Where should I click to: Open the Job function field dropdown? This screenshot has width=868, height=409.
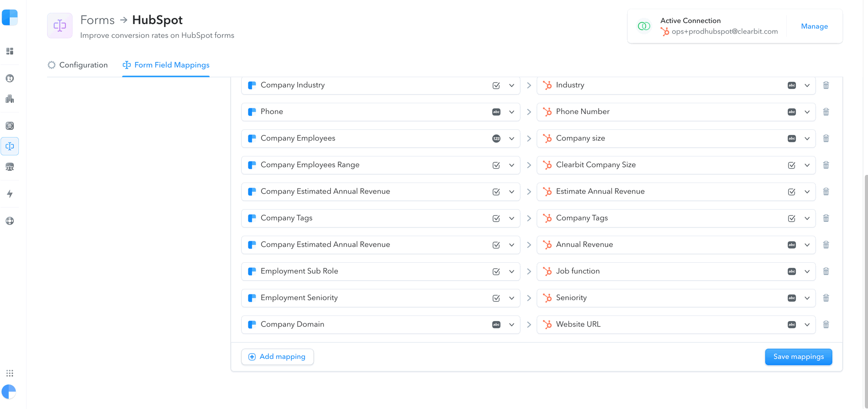807,271
